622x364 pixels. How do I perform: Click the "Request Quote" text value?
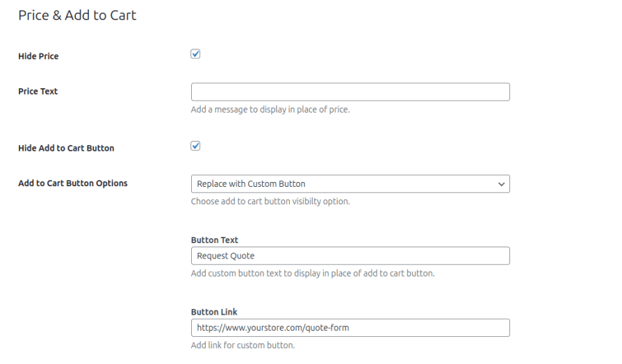[225, 256]
